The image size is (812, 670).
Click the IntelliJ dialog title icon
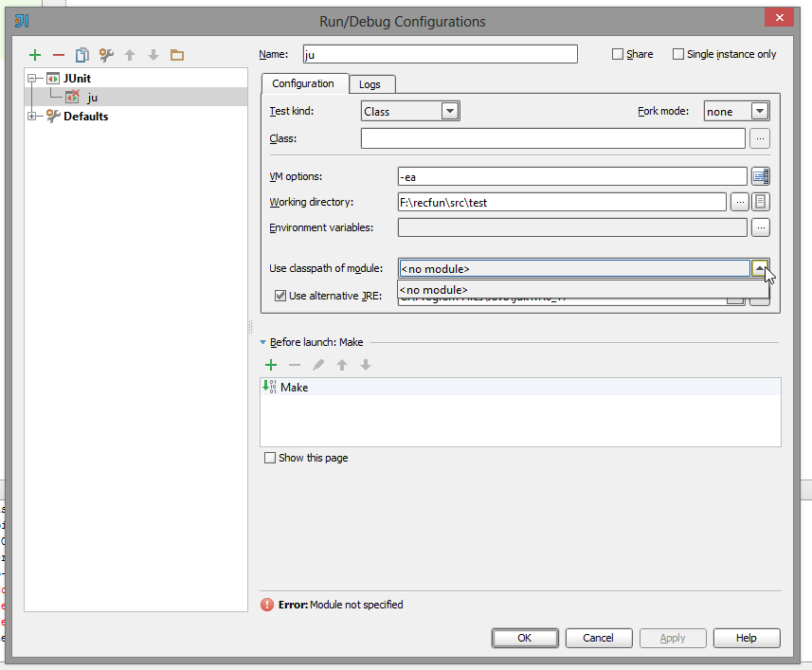tap(22, 21)
